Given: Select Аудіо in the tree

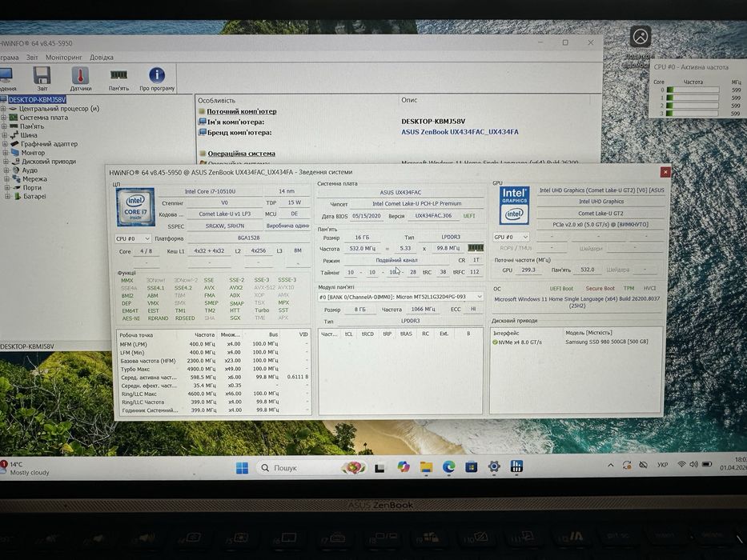Looking at the screenshot, I should pos(30,170).
